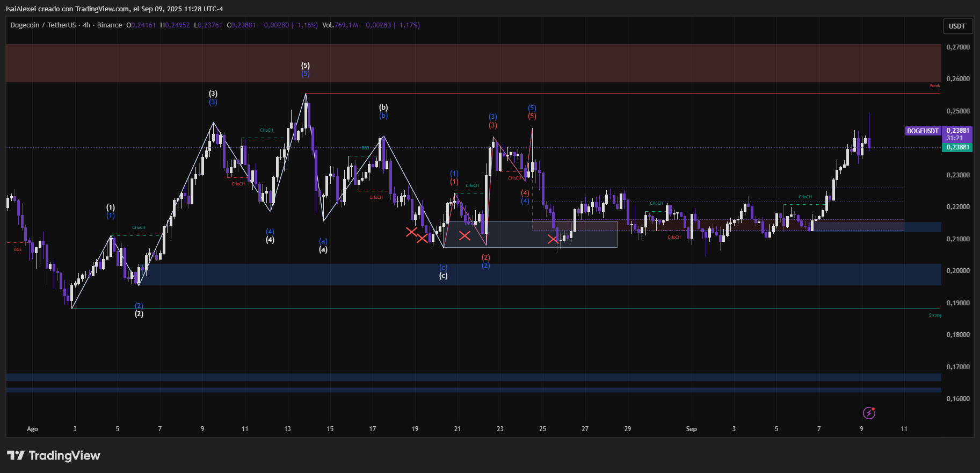
Task: Click the lightning bolt icon near the time axis
Action: [x=868, y=413]
